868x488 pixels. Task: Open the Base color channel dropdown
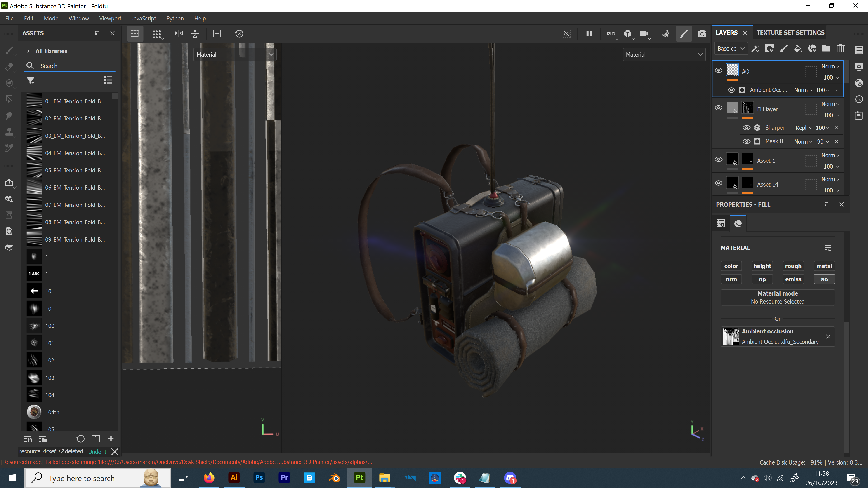(731, 49)
